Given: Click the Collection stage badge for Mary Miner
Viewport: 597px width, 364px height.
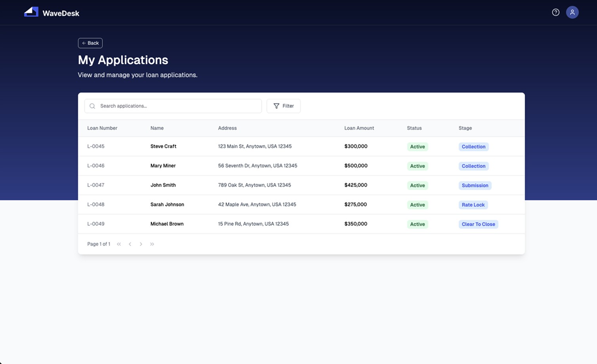Looking at the screenshot, I should pyautogui.click(x=473, y=166).
